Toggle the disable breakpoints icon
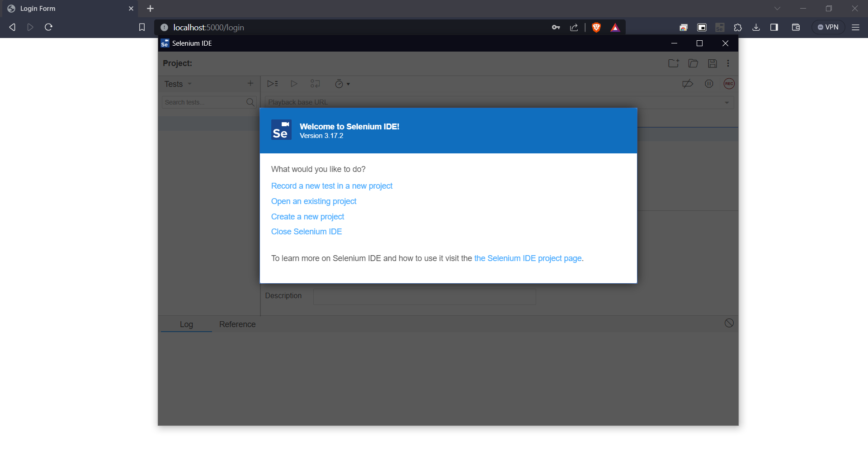Viewport: 868px width, 466px height. click(688, 84)
